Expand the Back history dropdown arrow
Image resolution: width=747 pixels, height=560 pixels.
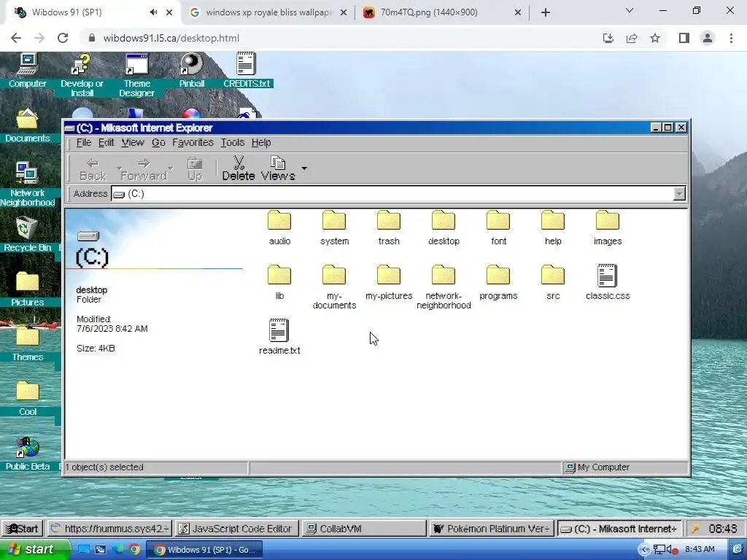119,168
